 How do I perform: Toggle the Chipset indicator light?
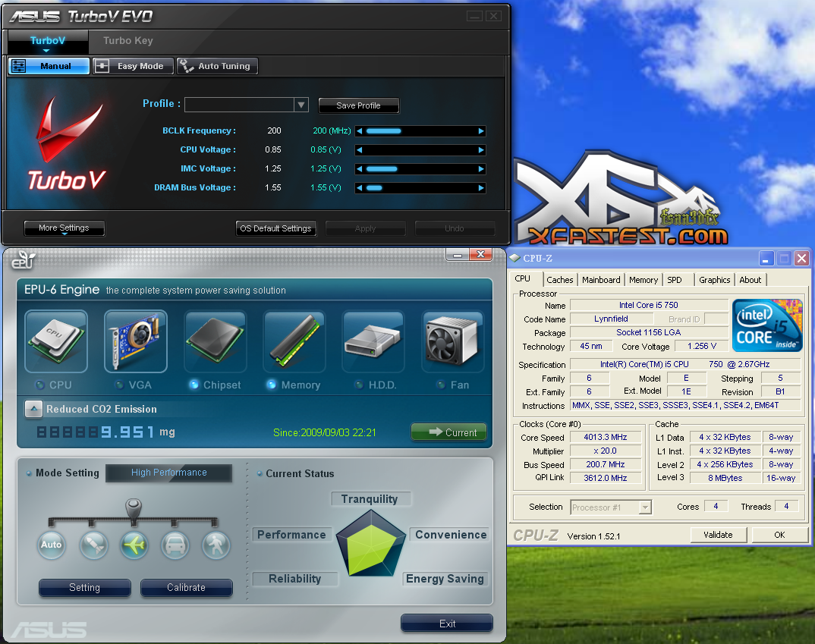pyautogui.click(x=194, y=385)
